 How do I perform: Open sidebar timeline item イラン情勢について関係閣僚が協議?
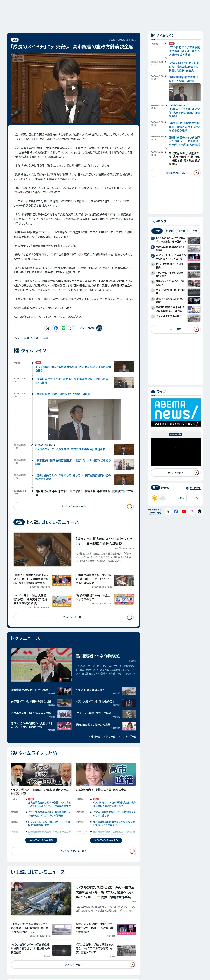[184, 51]
